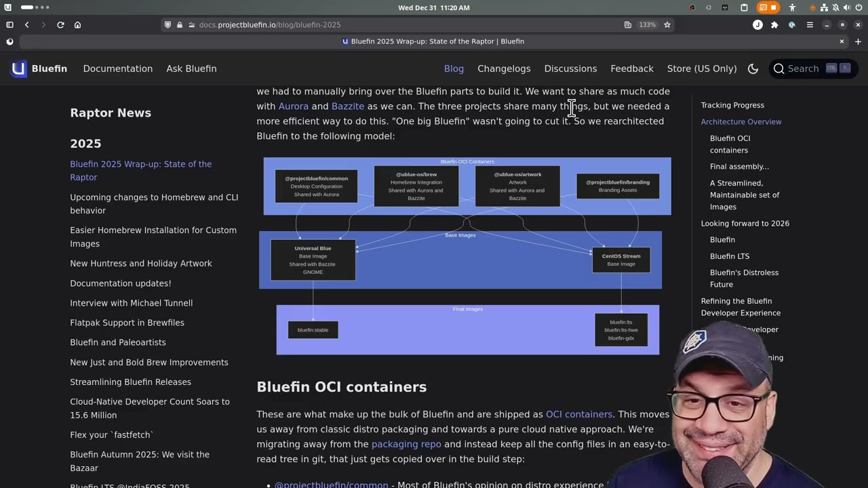Open the packaging repo link
The image size is (868, 488).
tap(406, 445)
